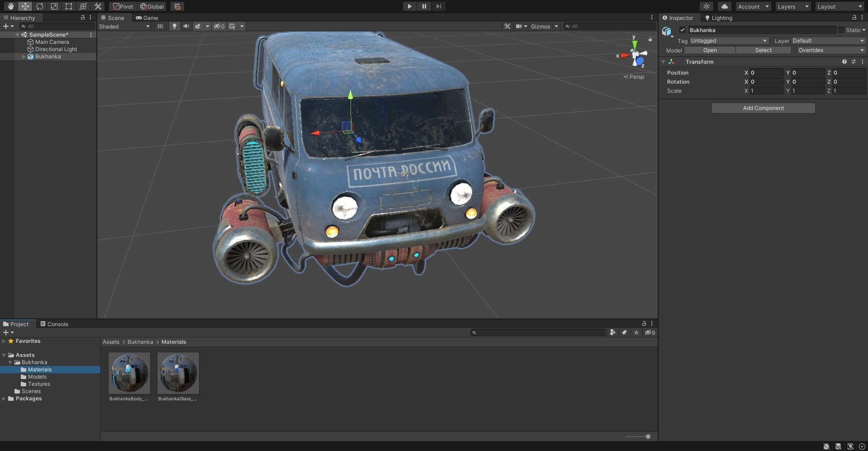Click the Overrides button in the Inspector
Image resolution: width=868 pixels, height=451 pixels.
830,50
